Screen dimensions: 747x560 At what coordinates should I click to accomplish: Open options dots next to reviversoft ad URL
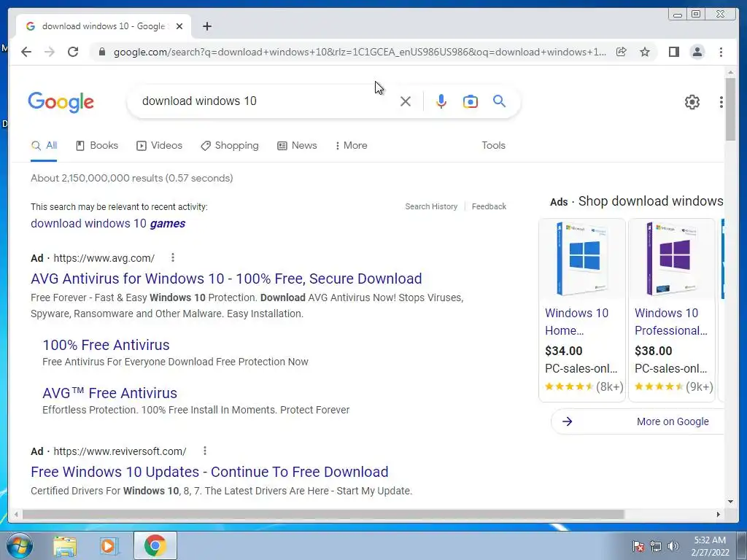(x=204, y=451)
